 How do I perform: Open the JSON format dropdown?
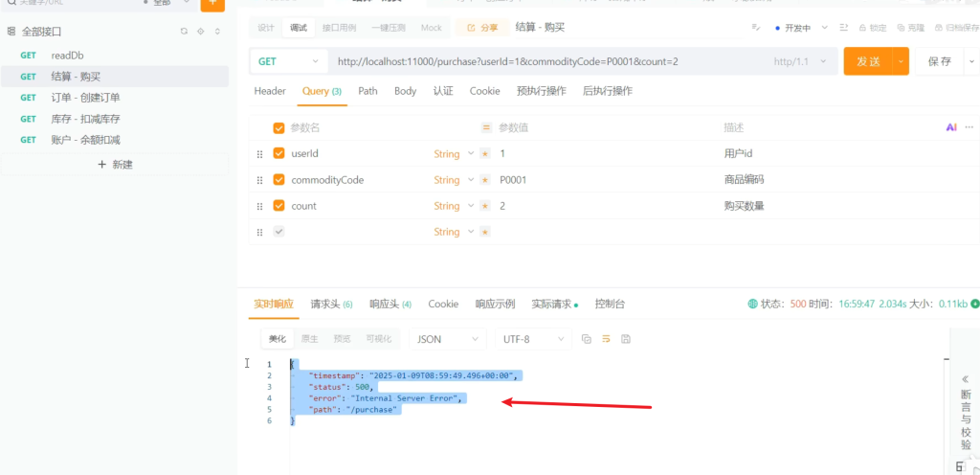pos(448,339)
